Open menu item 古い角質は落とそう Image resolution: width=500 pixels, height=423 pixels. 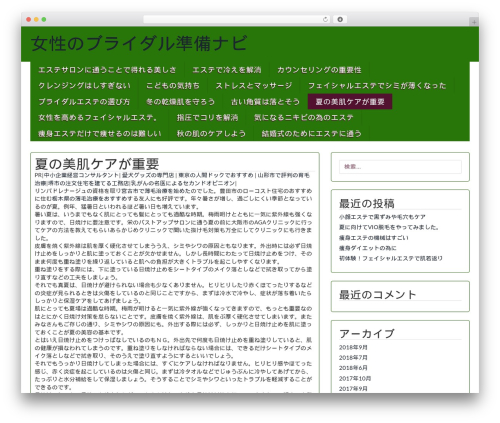pyautogui.click(x=265, y=102)
